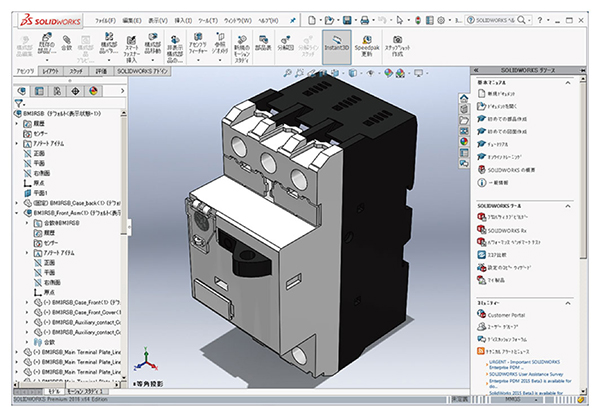Click the Save floppy disk icon

347,20
